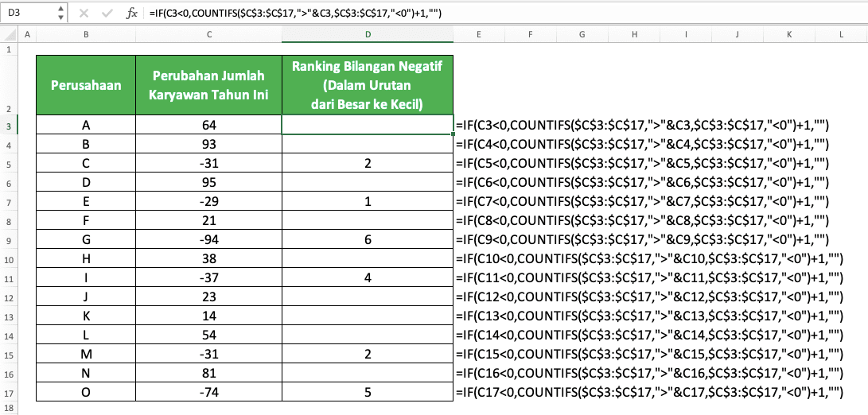Click formula text starting =IF(C17<0
868x415 pixels.
tap(648, 392)
